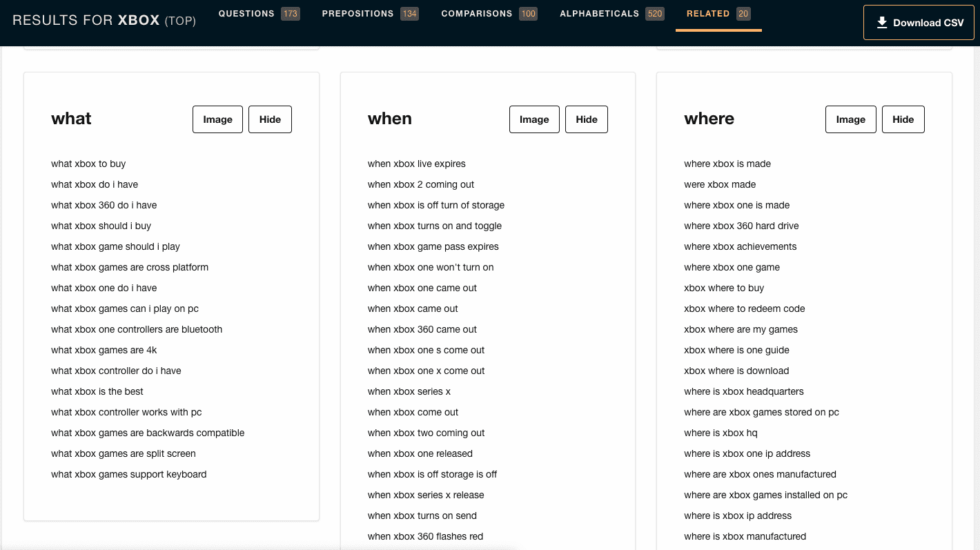980x550 pixels.
Task: Click 'when xbox one s come out'
Action: 427,350
